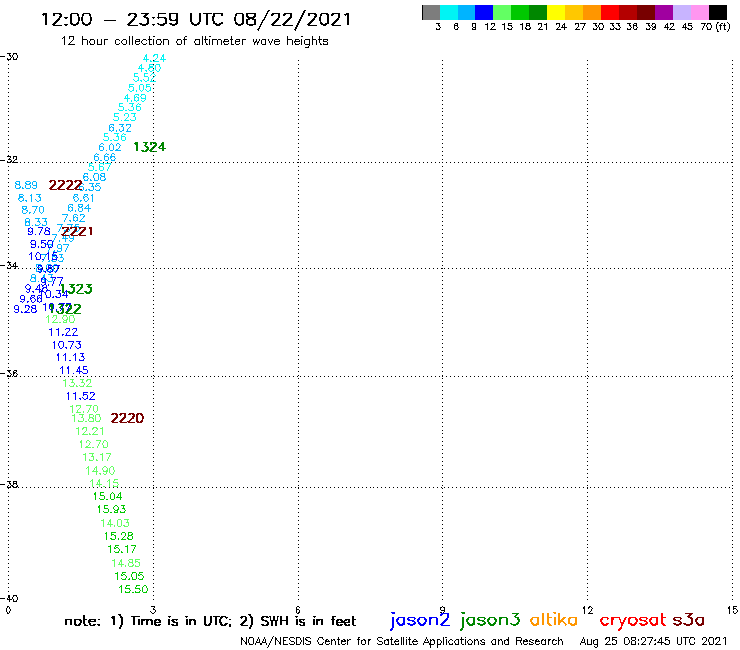Click the gray swatch in the color scale

tap(431, 12)
